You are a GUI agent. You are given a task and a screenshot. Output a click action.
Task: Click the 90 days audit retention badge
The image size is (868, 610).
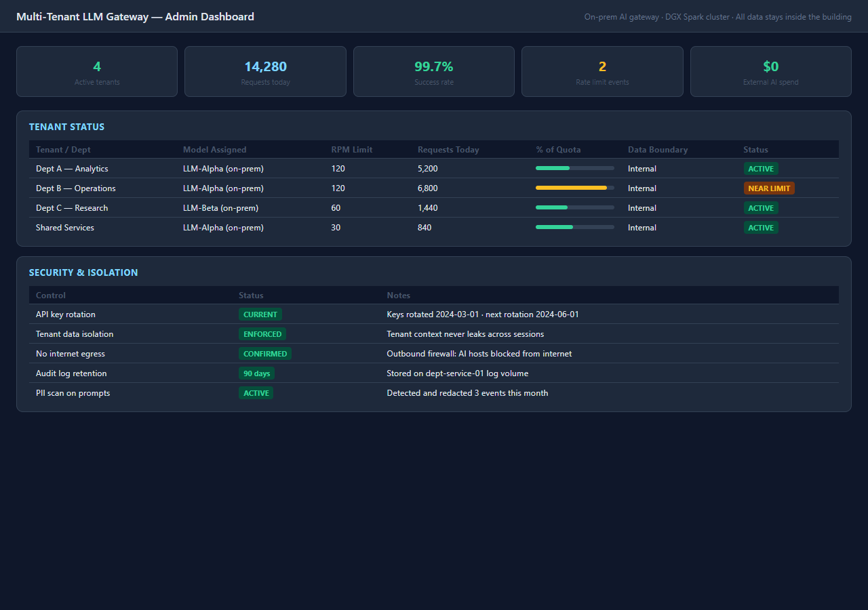256,373
